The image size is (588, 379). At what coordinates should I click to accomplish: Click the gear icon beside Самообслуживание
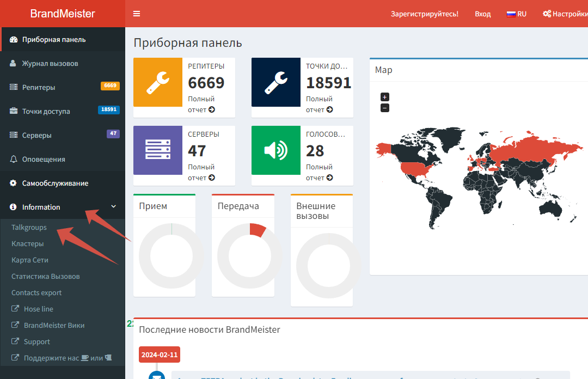13,183
